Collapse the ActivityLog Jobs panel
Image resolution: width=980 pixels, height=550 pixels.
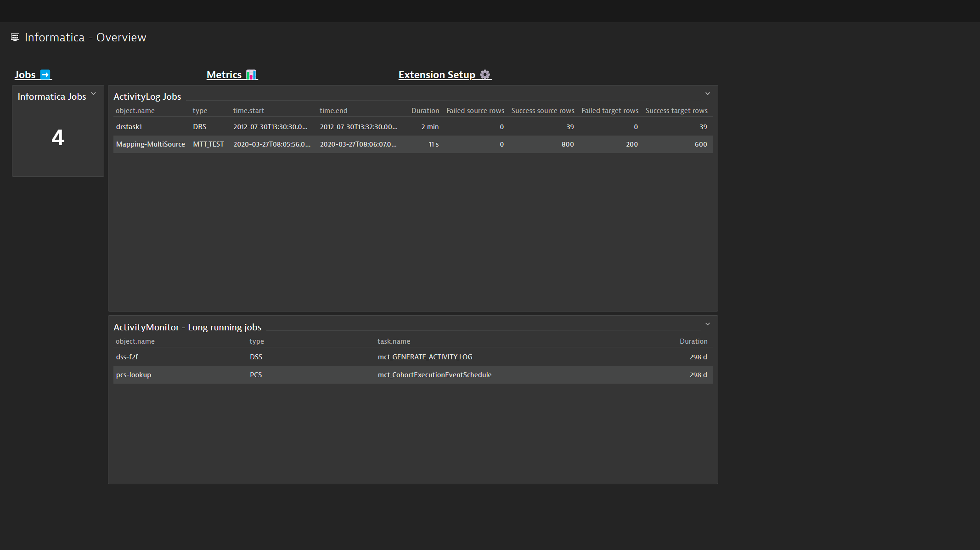707,93
